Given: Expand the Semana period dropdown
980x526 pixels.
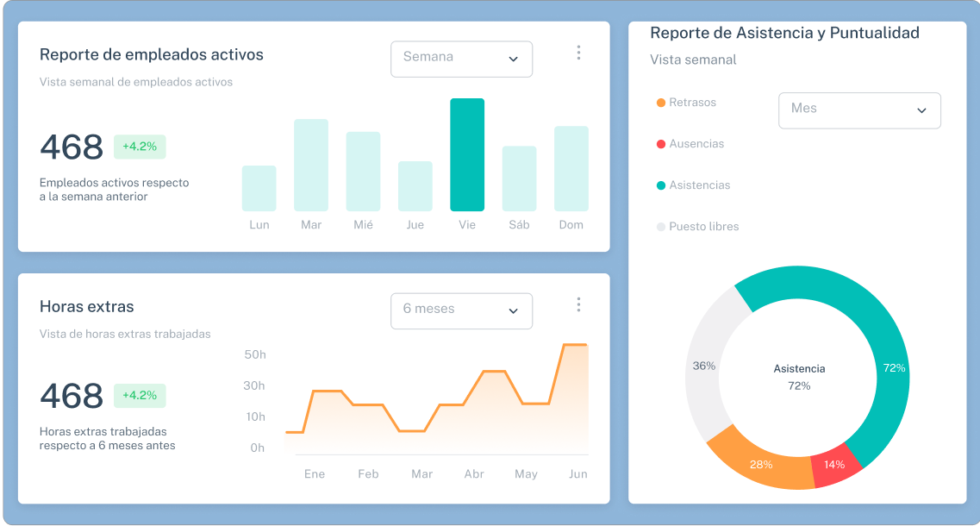Looking at the screenshot, I should tap(461, 59).
